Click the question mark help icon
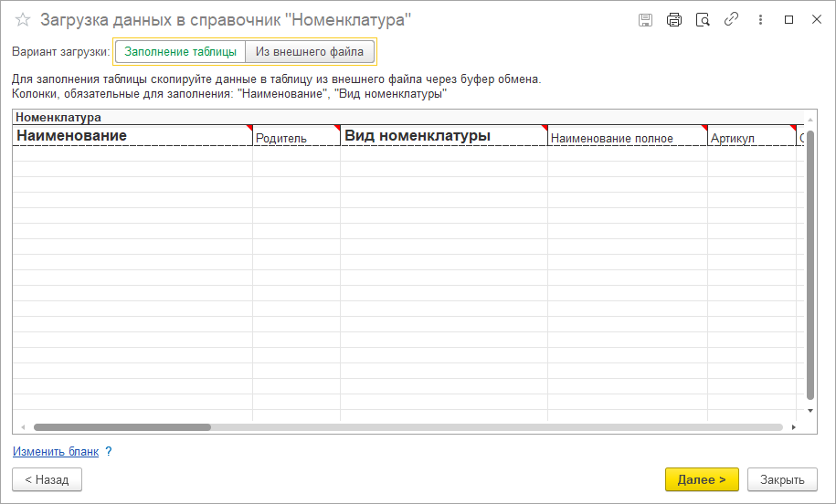 coord(109,451)
